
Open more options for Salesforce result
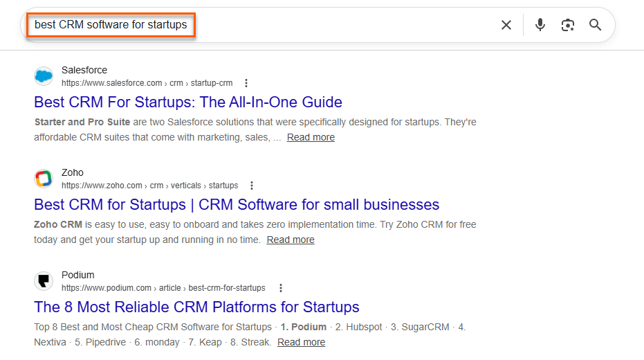246,83
